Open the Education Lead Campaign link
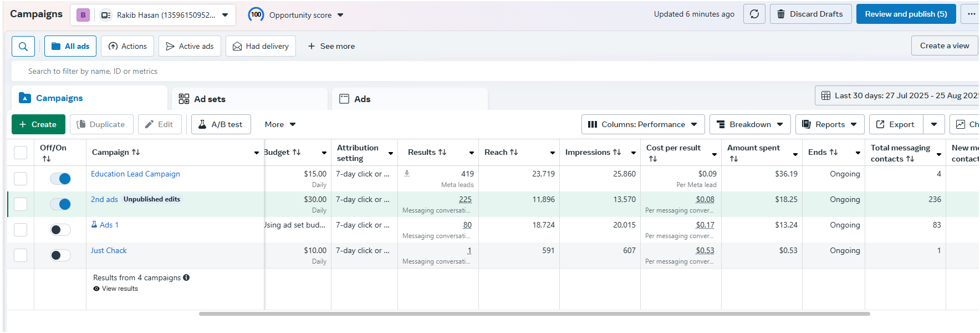The image size is (980, 333). coord(135,174)
